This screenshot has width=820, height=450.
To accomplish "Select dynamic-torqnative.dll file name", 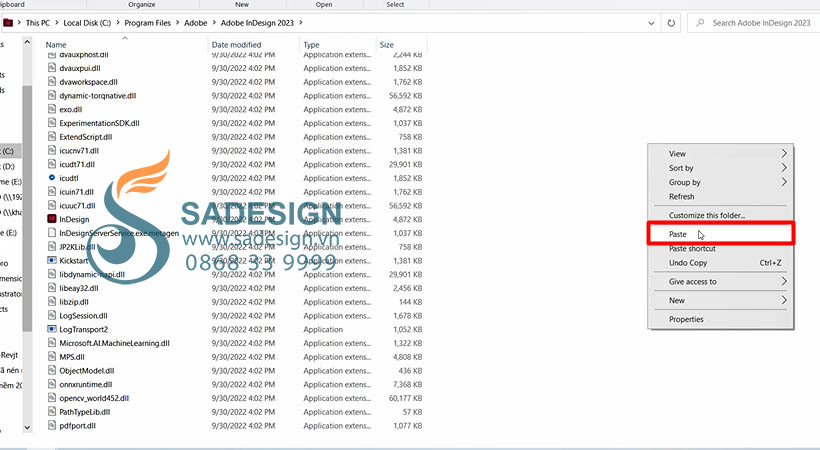I will (x=98, y=96).
